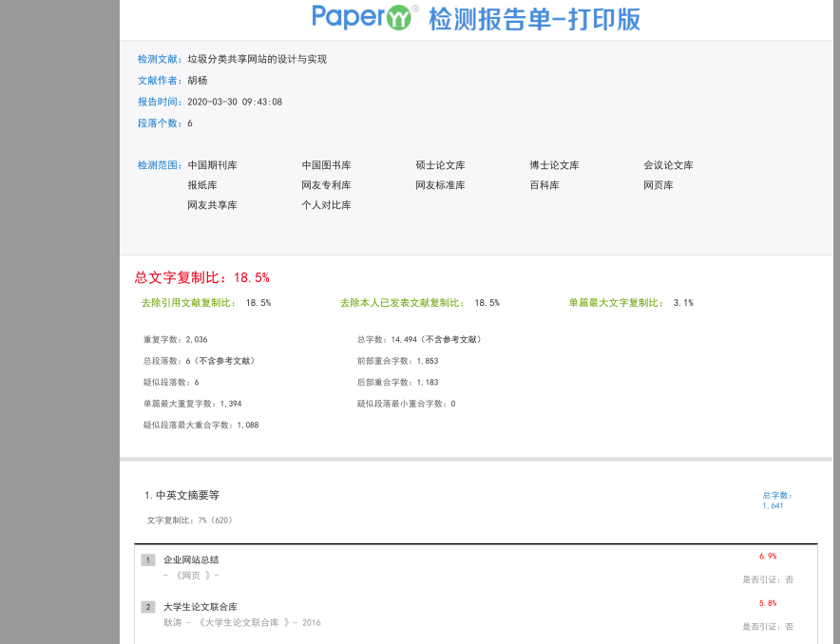Click 疑似段落最小重合字数：0 statistic
The width and height of the screenshot is (840, 644).
pyautogui.click(x=406, y=404)
